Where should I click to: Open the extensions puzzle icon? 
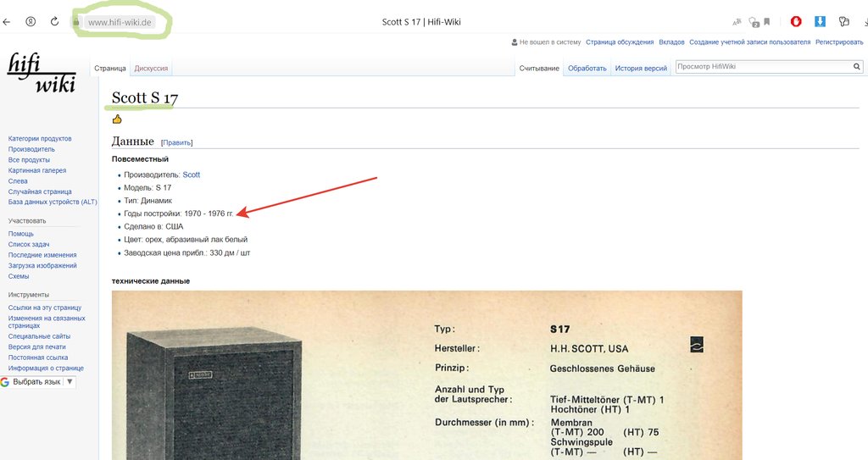843,21
